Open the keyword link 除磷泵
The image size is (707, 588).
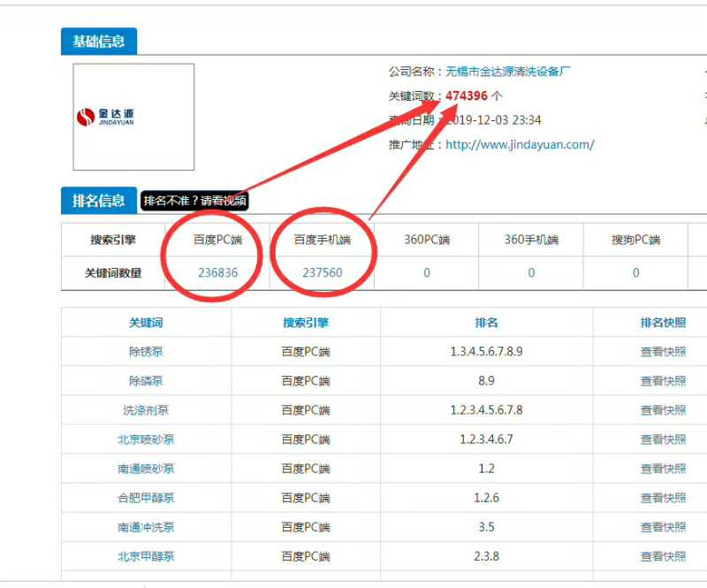click(145, 380)
